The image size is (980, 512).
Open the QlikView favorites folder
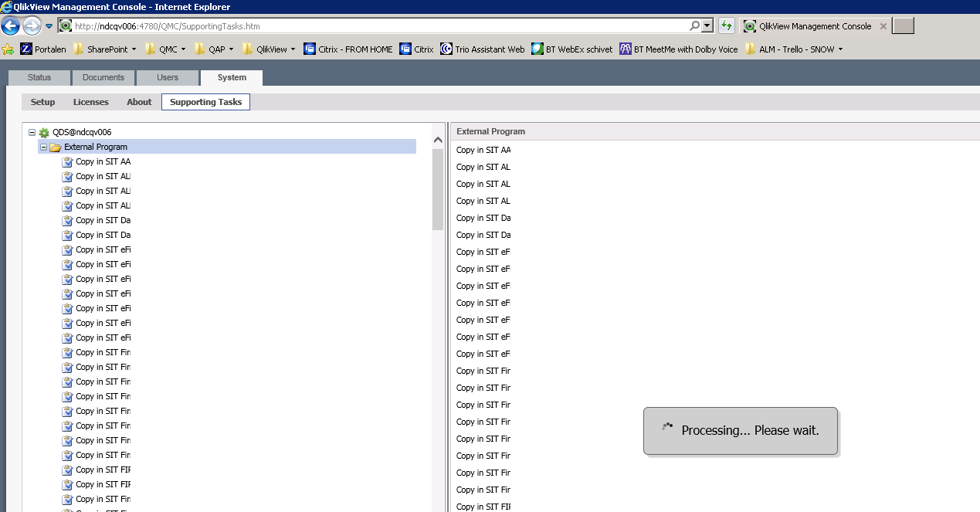(x=270, y=49)
